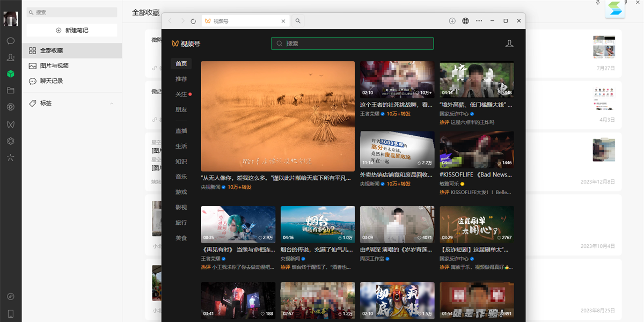
Task: Switch to the 推荐 category
Action: coord(181,77)
